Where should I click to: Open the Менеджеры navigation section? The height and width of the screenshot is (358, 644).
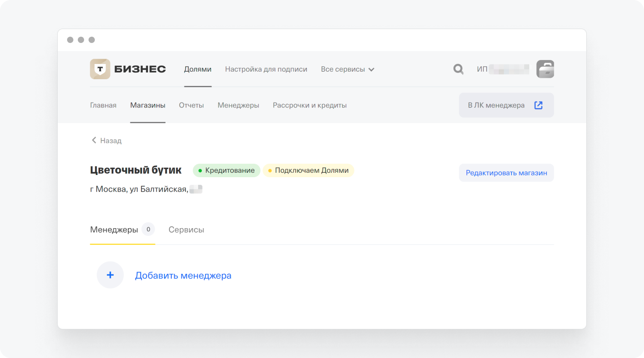coord(238,105)
